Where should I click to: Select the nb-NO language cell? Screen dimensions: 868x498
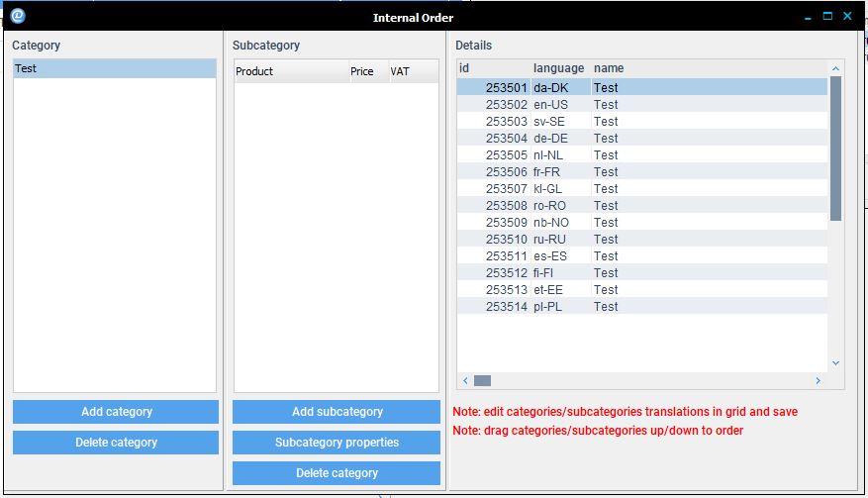pyautogui.click(x=560, y=222)
